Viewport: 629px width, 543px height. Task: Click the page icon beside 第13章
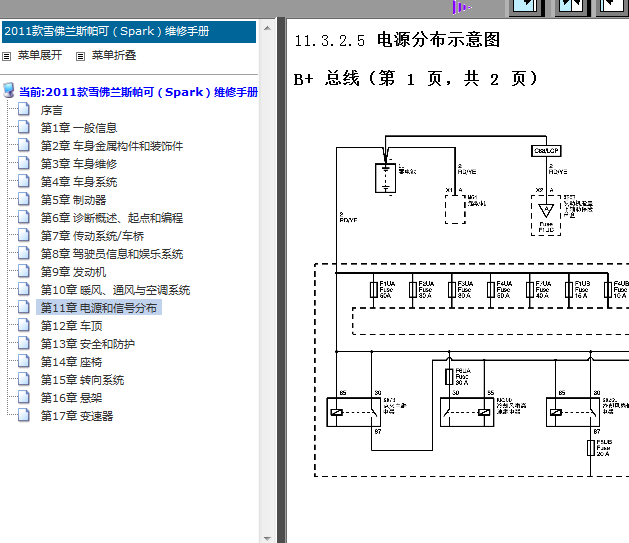[x=24, y=343]
